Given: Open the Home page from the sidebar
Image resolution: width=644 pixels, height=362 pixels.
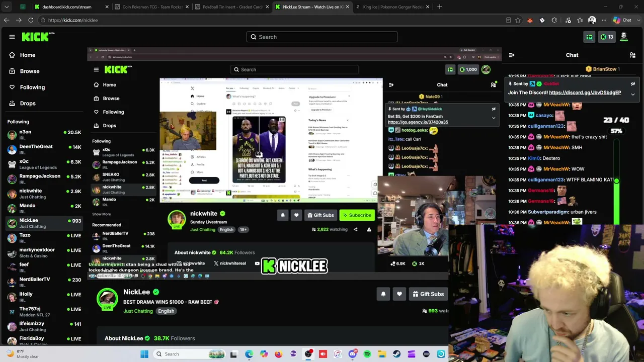Looking at the screenshot, I should (x=28, y=55).
